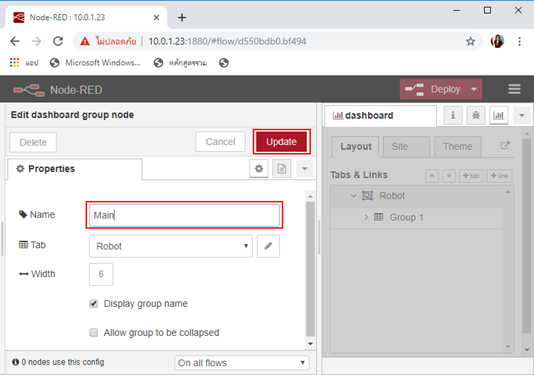Click the Width value box
The width and height of the screenshot is (534, 375).
click(101, 274)
